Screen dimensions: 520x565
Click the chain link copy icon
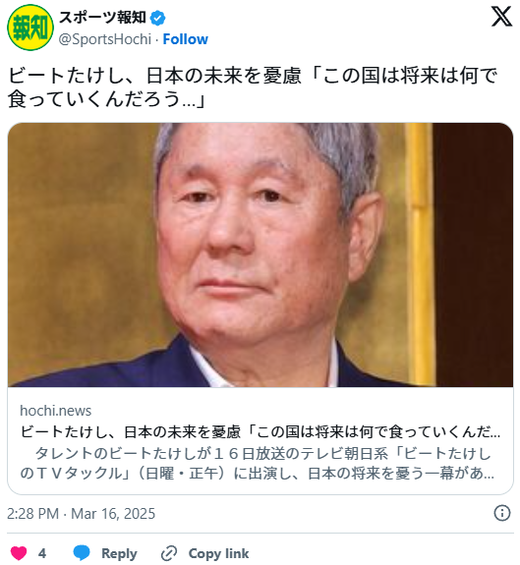tap(169, 553)
